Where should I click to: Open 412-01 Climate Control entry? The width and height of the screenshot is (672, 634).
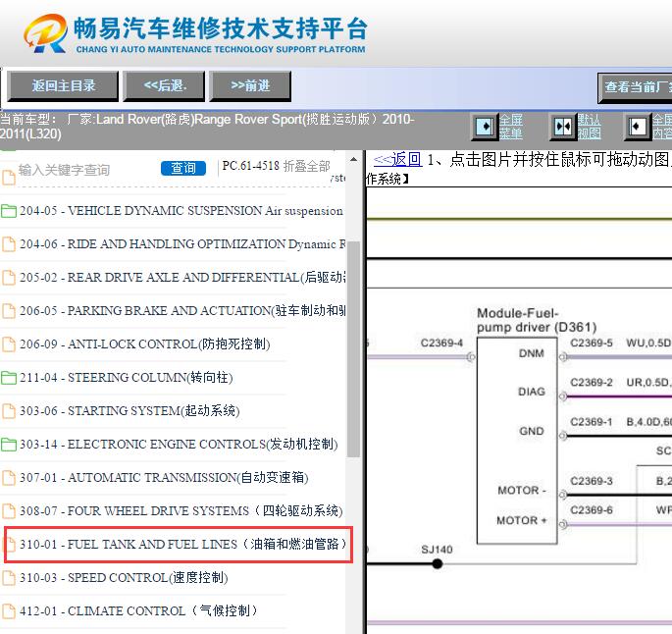pyautogui.click(x=138, y=610)
